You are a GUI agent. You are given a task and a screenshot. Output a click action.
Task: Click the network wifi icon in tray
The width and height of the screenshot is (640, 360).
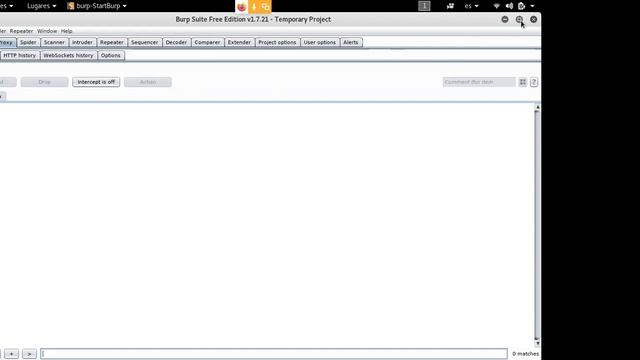pyautogui.click(x=496, y=6)
